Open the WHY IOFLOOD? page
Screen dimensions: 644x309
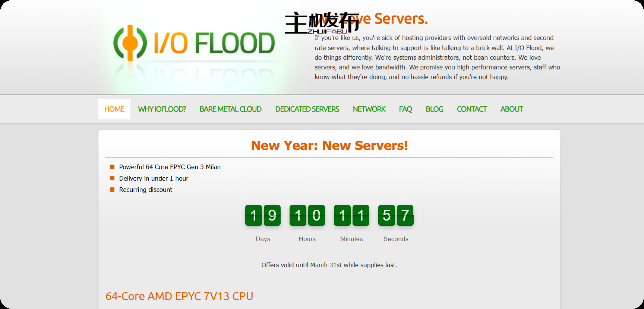click(162, 109)
